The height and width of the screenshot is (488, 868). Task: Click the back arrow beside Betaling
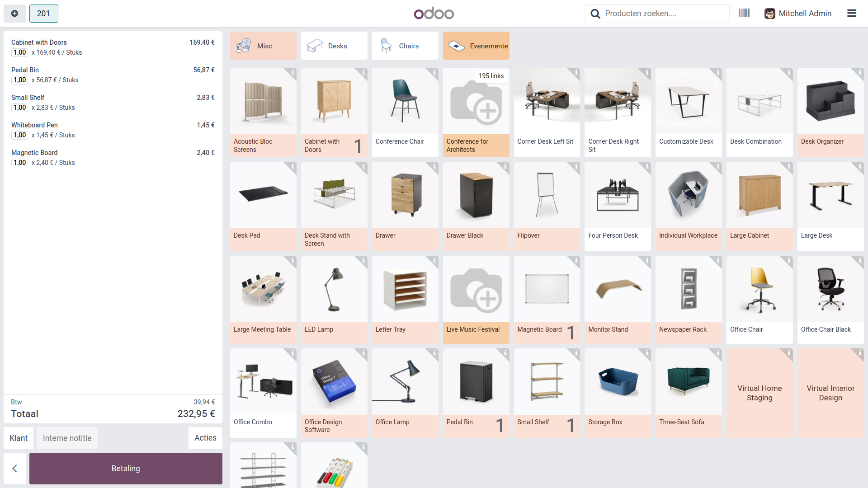[x=15, y=469]
